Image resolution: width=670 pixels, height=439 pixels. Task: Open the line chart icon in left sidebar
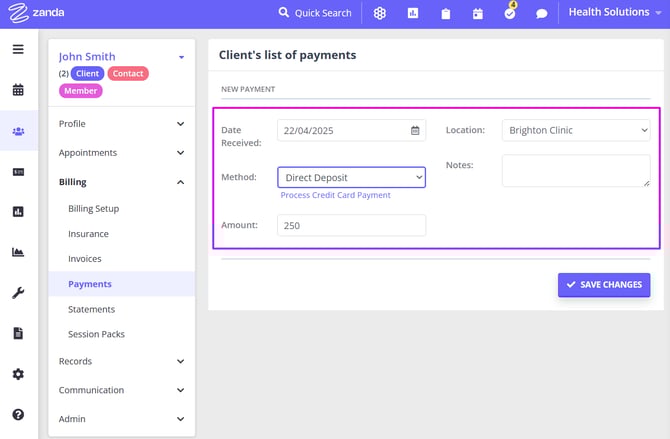coord(18,252)
